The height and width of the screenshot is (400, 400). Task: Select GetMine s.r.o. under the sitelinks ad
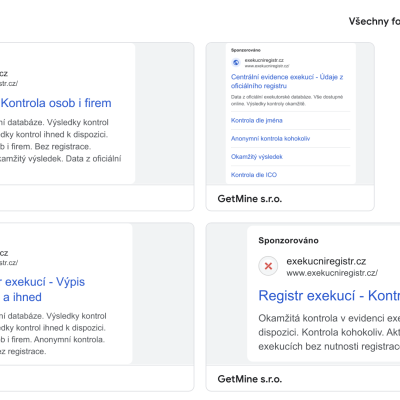pos(250,199)
